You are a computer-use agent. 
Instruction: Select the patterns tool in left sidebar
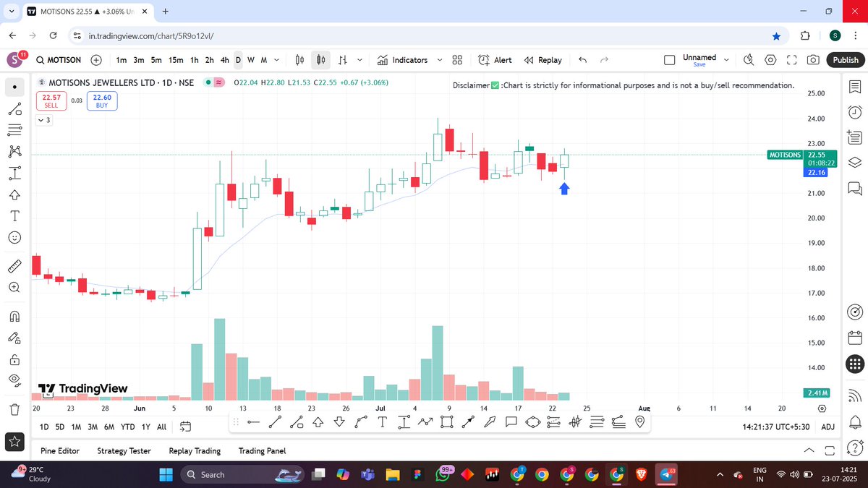[x=14, y=152]
